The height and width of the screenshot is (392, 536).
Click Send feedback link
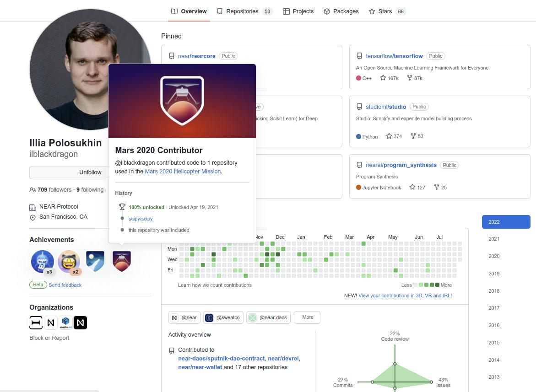pos(65,285)
